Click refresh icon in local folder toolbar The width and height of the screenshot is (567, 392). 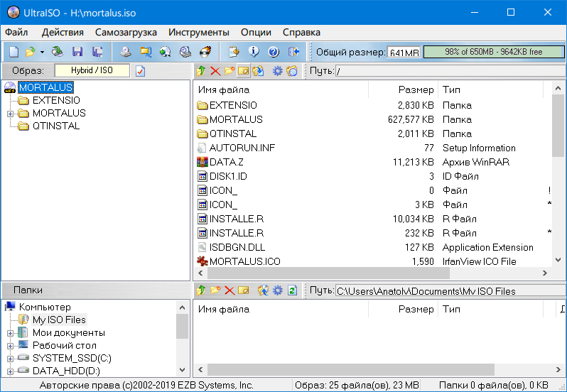tap(292, 290)
